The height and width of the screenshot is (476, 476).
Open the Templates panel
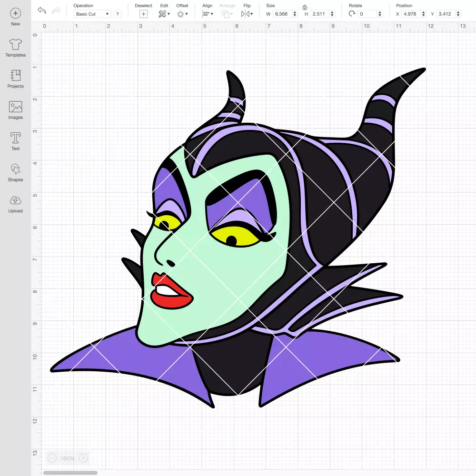click(x=16, y=48)
